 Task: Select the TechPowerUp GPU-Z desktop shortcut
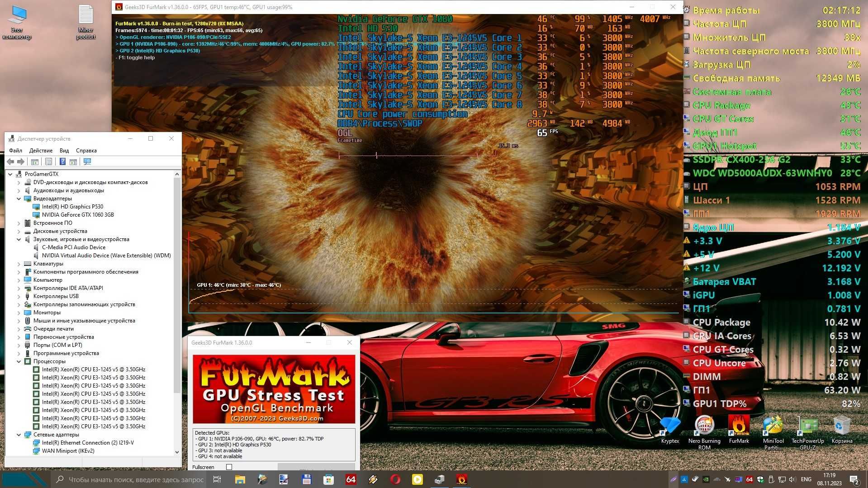pyautogui.click(x=807, y=433)
